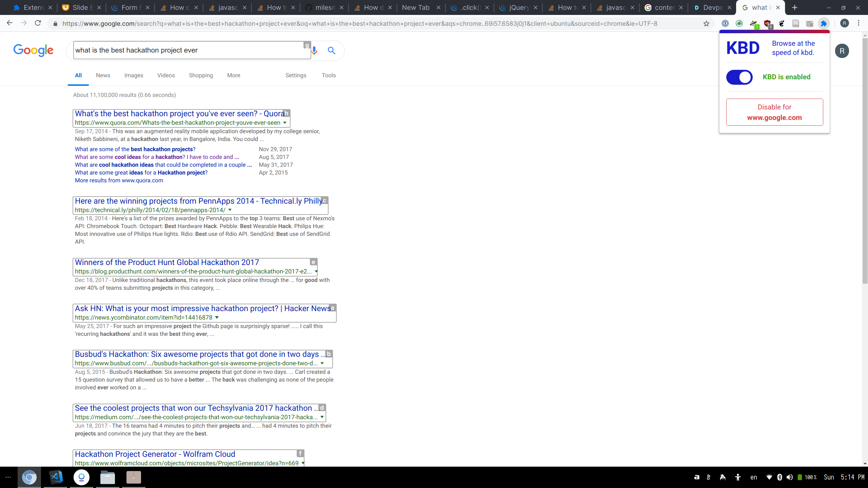The height and width of the screenshot is (488, 868).
Task: Toggle the KBD enabled switch off
Action: pyautogui.click(x=739, y=77)
